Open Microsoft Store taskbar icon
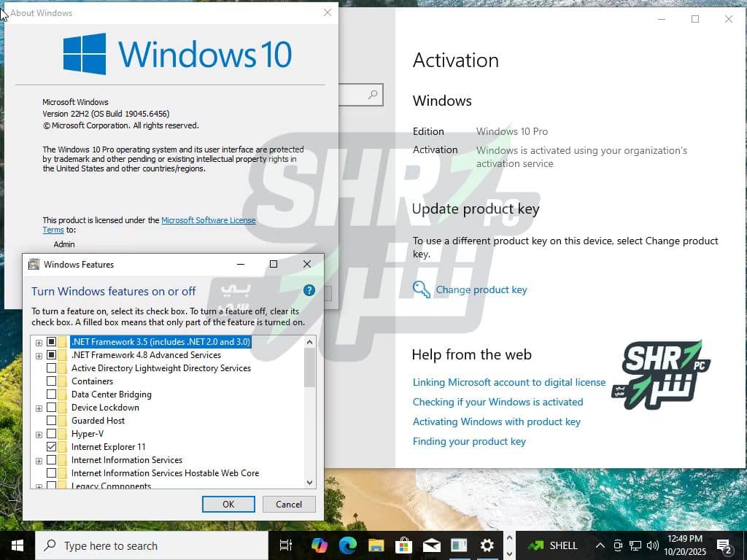Screen dimensions: 747x560 [403, 545]
